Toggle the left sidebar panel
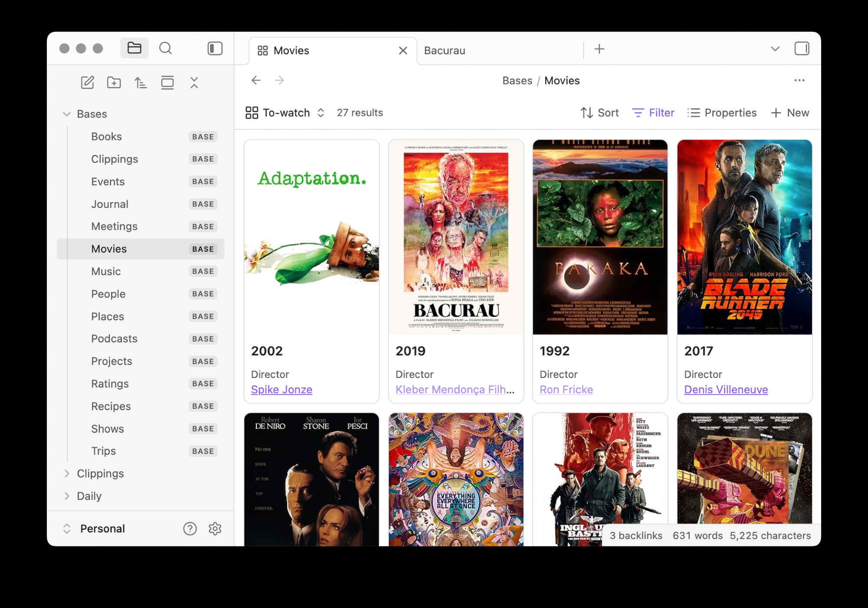Image resolution: width=868 pixels, height=608 pixels. click(x=215, y=48)
